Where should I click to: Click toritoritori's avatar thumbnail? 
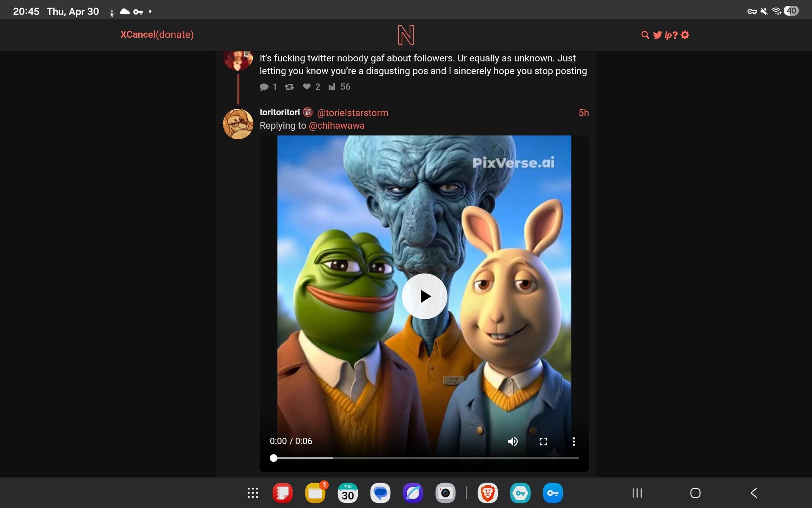(238, 124)
